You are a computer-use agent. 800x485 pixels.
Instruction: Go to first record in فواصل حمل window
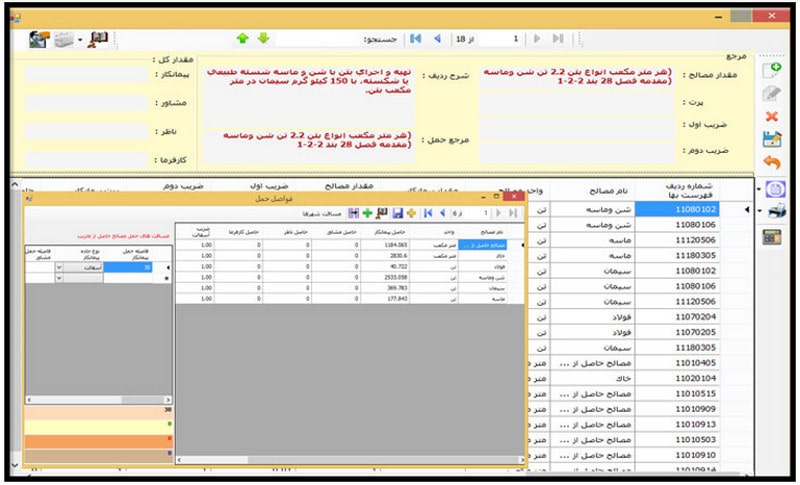tap(428, 213)
